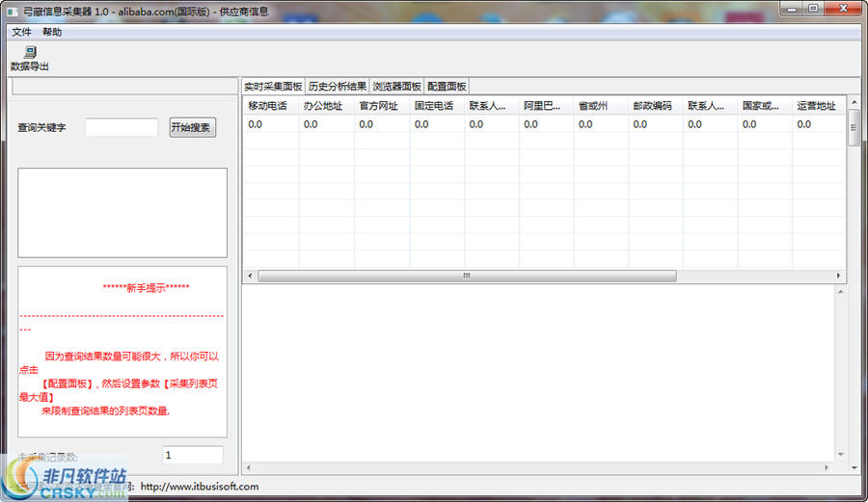Viewport: 868px width, 502px height.
Task: Click inside the lower log text area
Action: pos(538,373)
